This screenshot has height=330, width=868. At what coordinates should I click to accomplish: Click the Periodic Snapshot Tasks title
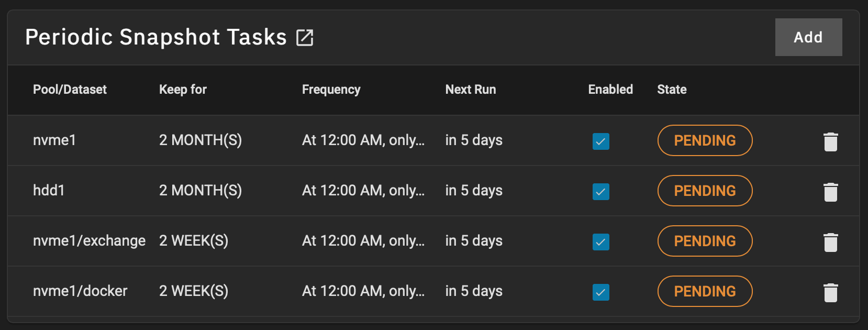point(156,37)
